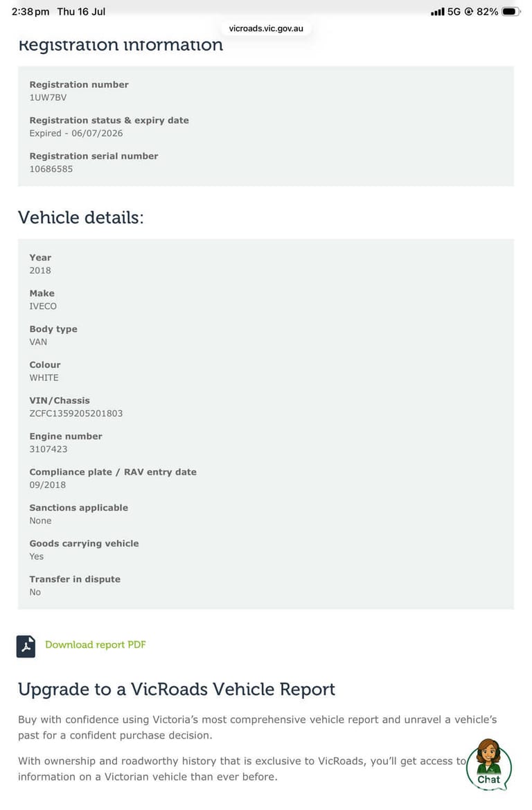Screen dimensions: 532x810
Task: Click the Make value IVECO
Action: [x=43, y=306]
